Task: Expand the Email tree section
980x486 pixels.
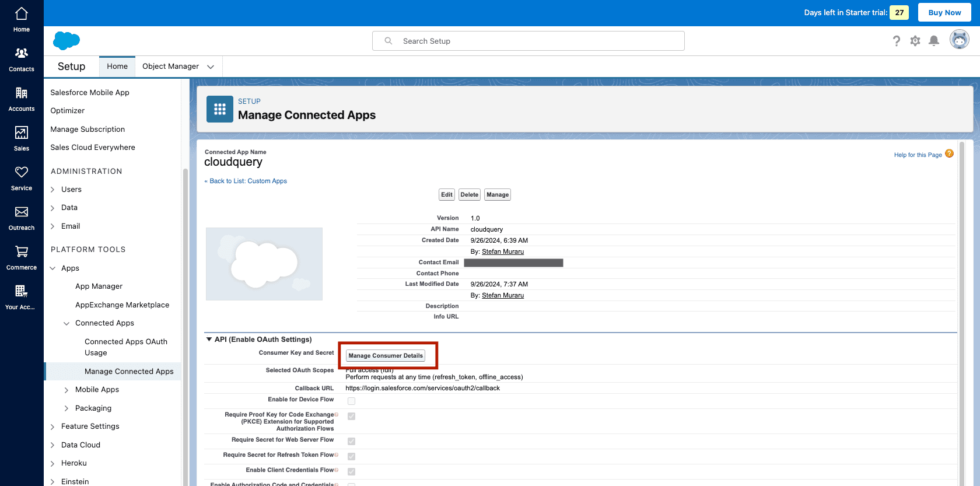Action: click(52, 226)
